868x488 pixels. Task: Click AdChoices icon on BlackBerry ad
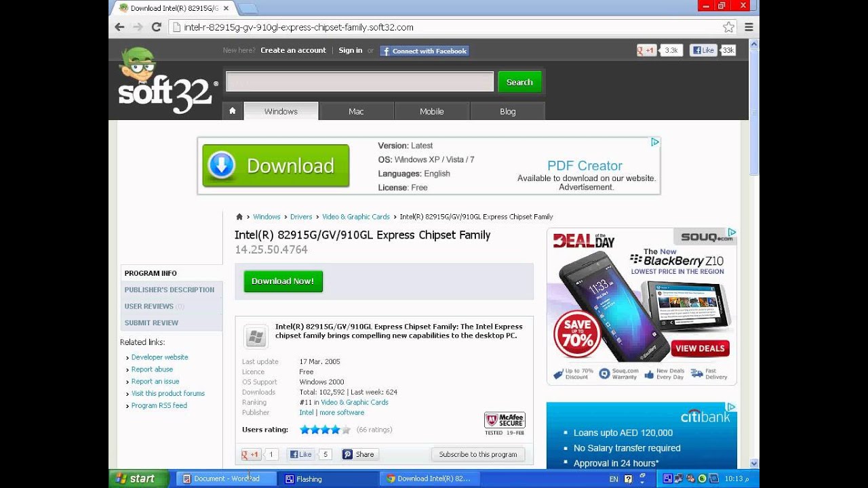point(732,232)
